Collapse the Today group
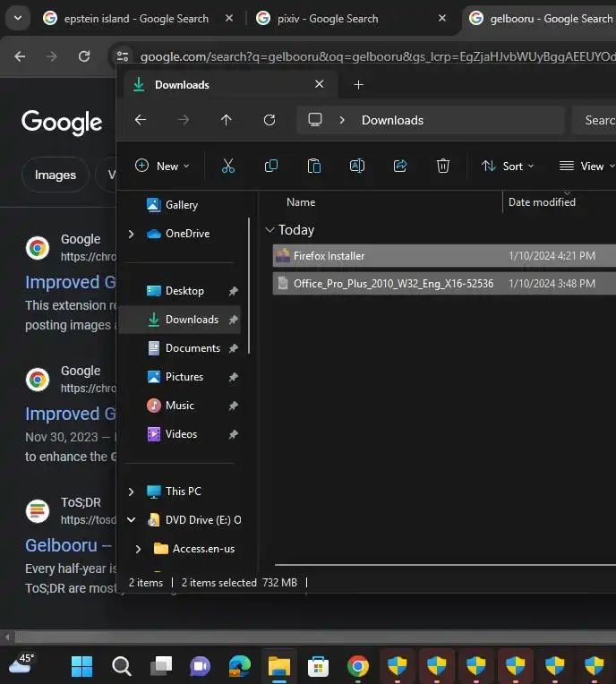This screenshot has height=684, width=616. [269, 229]
